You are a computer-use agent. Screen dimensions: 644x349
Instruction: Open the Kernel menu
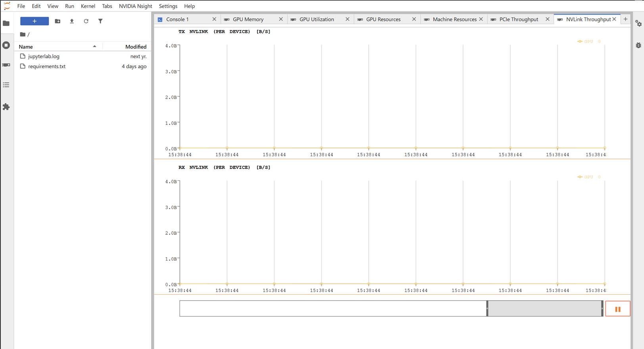click(88, 6)
